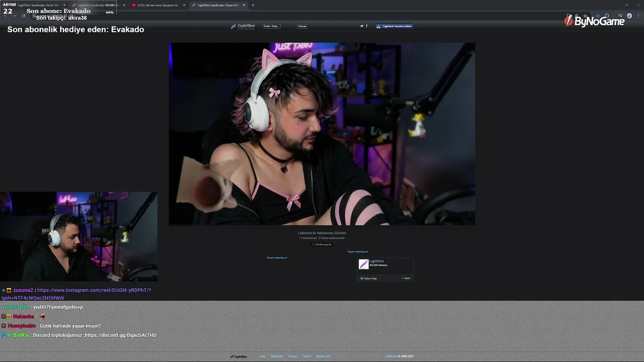Click the Huseyinzim chat username

pos(22,326)
